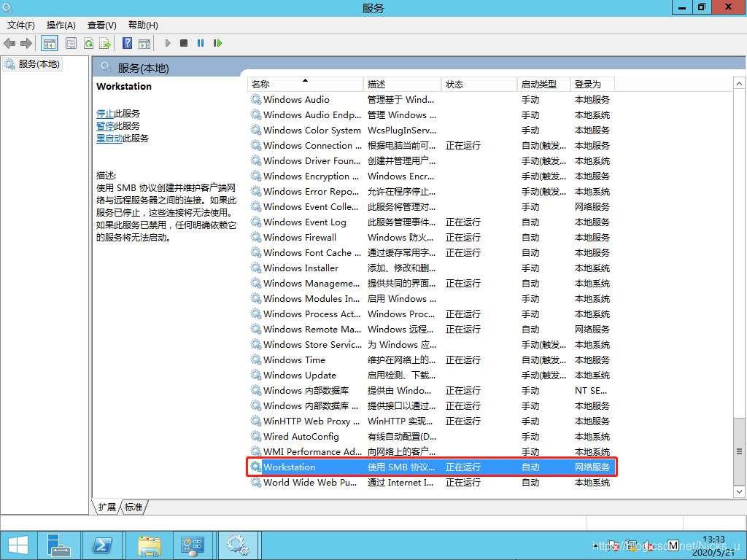This screenshot has width=747, height=560.
Task: Select the Windows Installer service icon
Action: (256, 268)
